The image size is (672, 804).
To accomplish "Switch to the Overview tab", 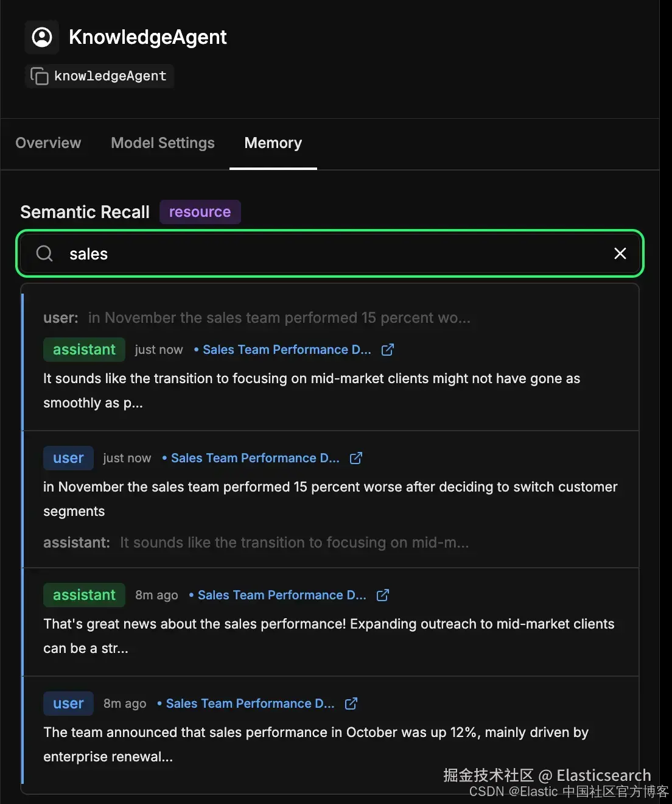I will tap(48, 143).
